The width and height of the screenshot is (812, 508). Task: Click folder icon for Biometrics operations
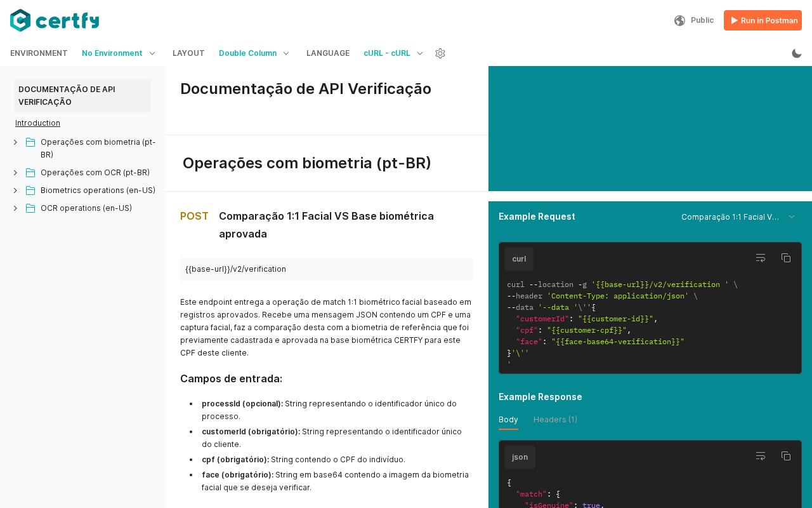(30, 190)
